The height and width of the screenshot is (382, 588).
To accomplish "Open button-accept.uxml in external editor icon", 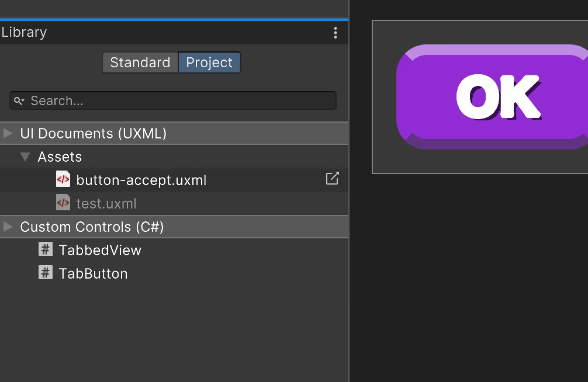I will [x=332, y=179].
